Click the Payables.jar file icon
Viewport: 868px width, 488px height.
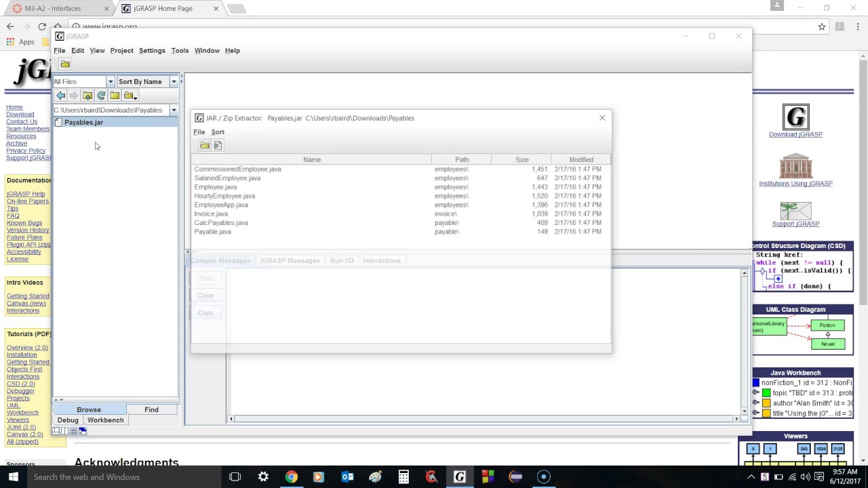point(58,123)
